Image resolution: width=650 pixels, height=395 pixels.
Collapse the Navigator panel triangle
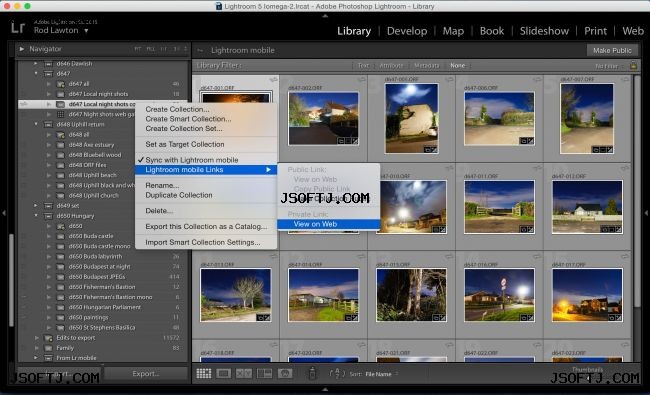coord(22,49)
